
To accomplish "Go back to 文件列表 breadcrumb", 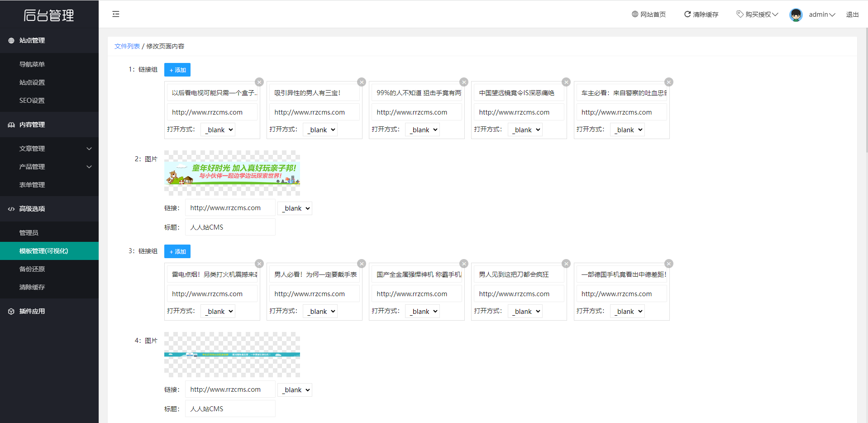I will 127,46.
